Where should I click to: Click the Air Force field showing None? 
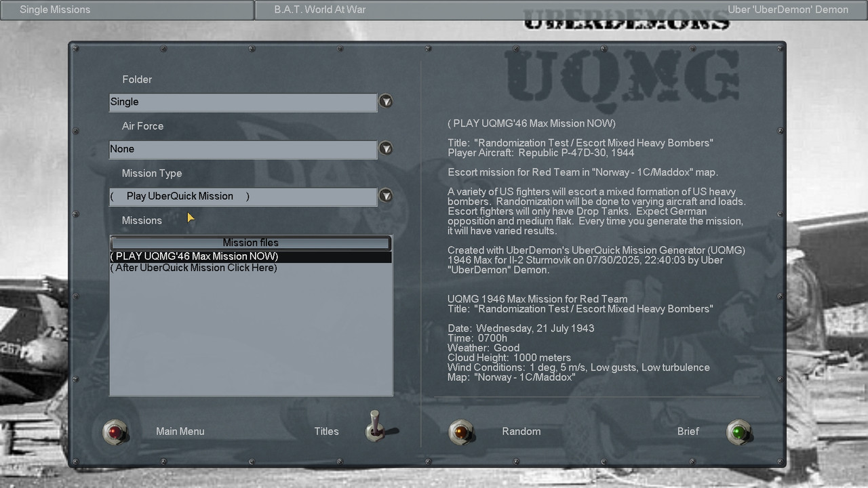243,149
